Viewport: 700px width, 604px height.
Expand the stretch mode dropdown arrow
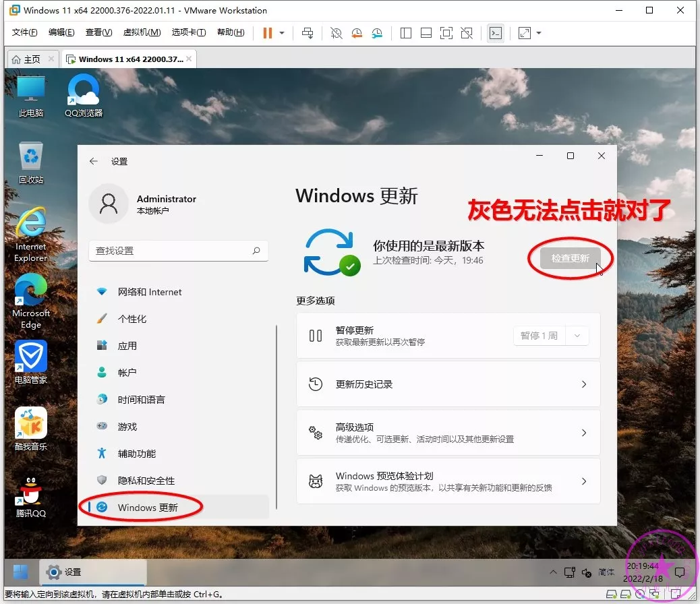click(x=539, y=33)
